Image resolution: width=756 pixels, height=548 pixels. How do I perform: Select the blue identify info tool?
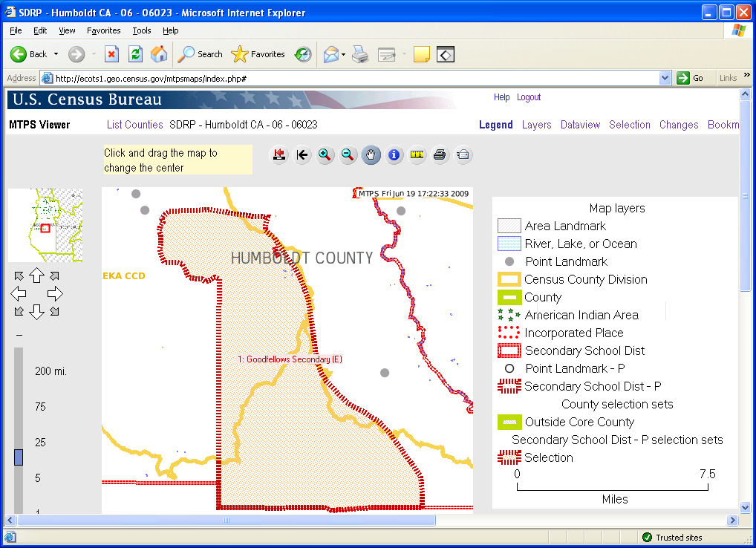[x=394, y=154]
